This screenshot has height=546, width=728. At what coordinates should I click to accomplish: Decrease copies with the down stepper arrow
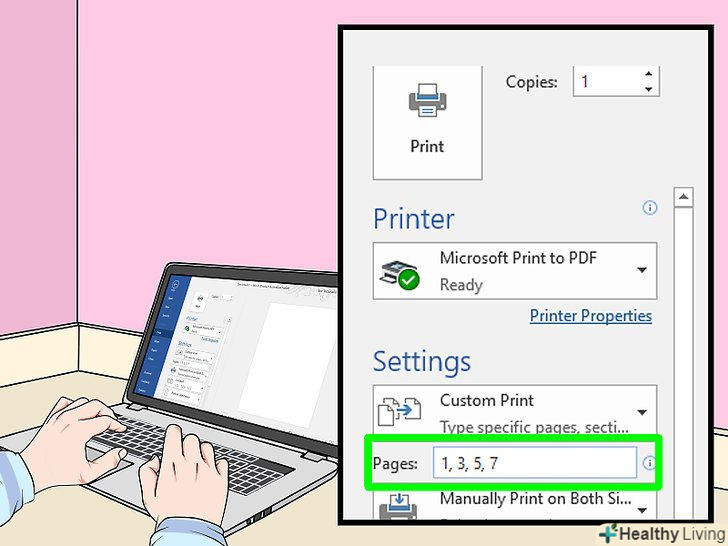coord(649,89)
